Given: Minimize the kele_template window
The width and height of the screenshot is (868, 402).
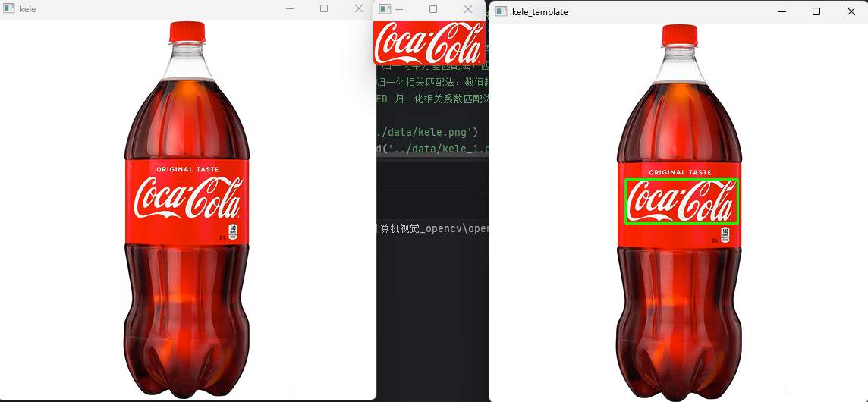Looking at the screenshot, I should 782,11.
